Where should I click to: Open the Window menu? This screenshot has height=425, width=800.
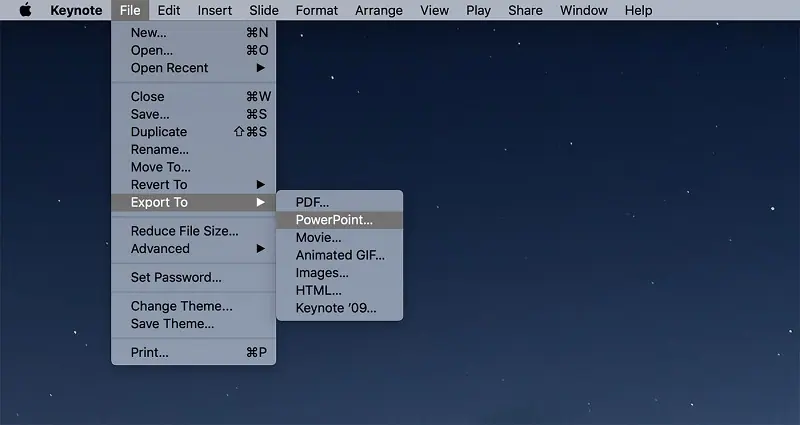[584, 10]
